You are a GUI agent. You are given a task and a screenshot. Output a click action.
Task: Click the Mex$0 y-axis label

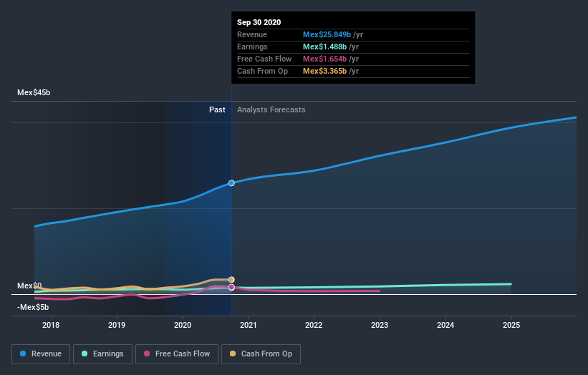point(29,286)
